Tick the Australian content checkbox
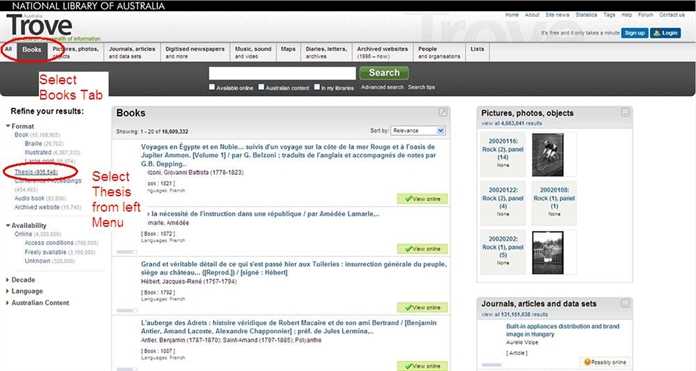 261,87
